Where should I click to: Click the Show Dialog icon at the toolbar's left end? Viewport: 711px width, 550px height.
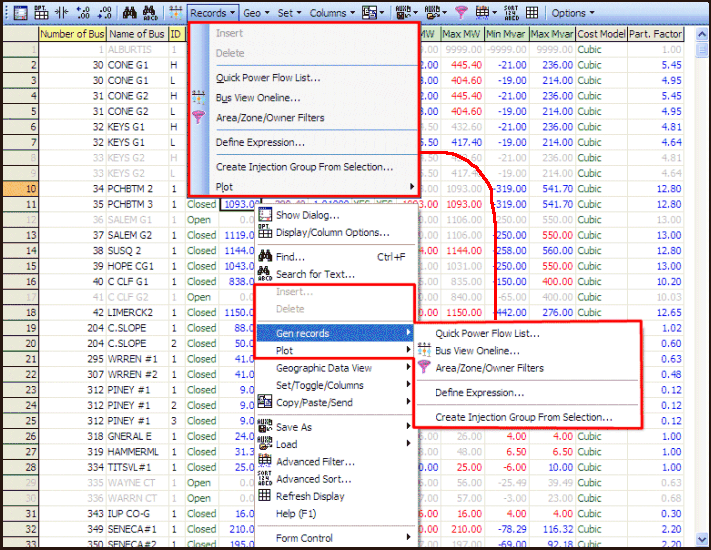[17, 13]
